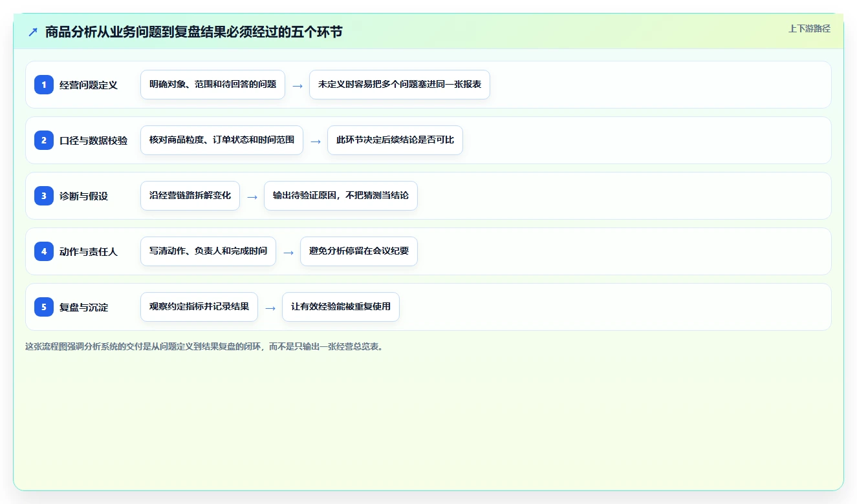Viewport: 857px width, 504px height.
Task: Click step number 1 badge
Action: click(44, 84)
